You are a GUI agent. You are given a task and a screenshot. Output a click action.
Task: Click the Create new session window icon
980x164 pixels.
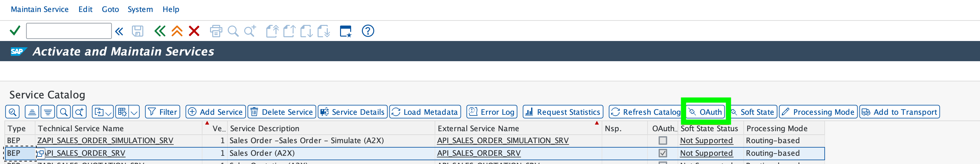click(345, 31)
